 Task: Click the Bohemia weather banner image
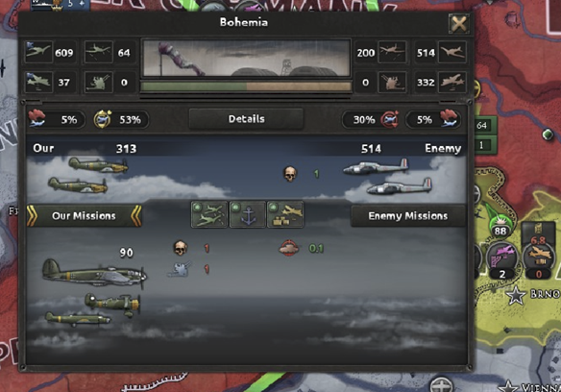tap(246, 58)
